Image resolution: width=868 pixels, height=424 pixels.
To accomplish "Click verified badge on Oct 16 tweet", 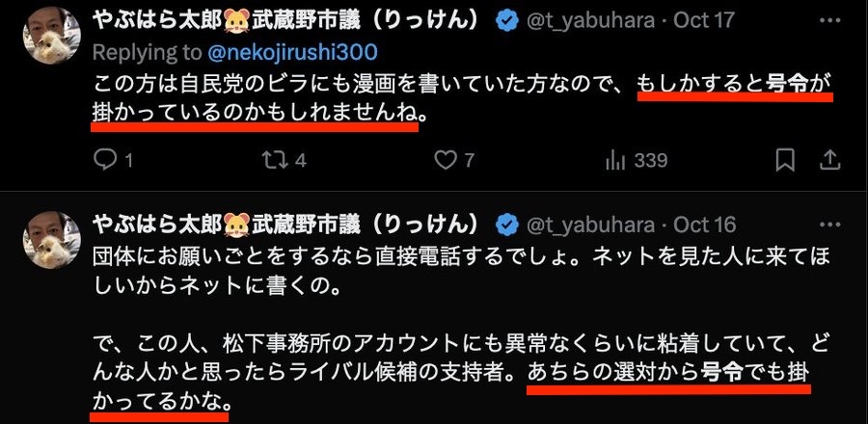I will coord(507,225).
